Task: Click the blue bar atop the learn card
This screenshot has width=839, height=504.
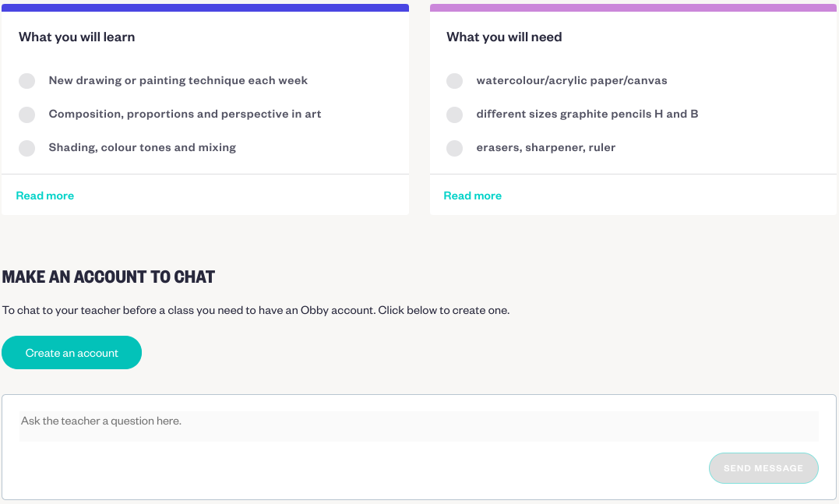Action: coord(206,8)
